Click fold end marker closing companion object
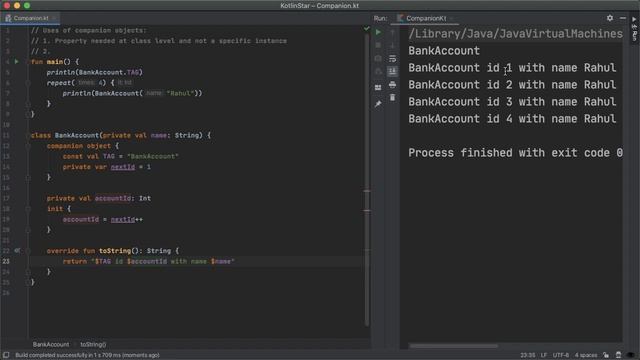Screen dimensions: 640x360 click(x=28, y=178)
